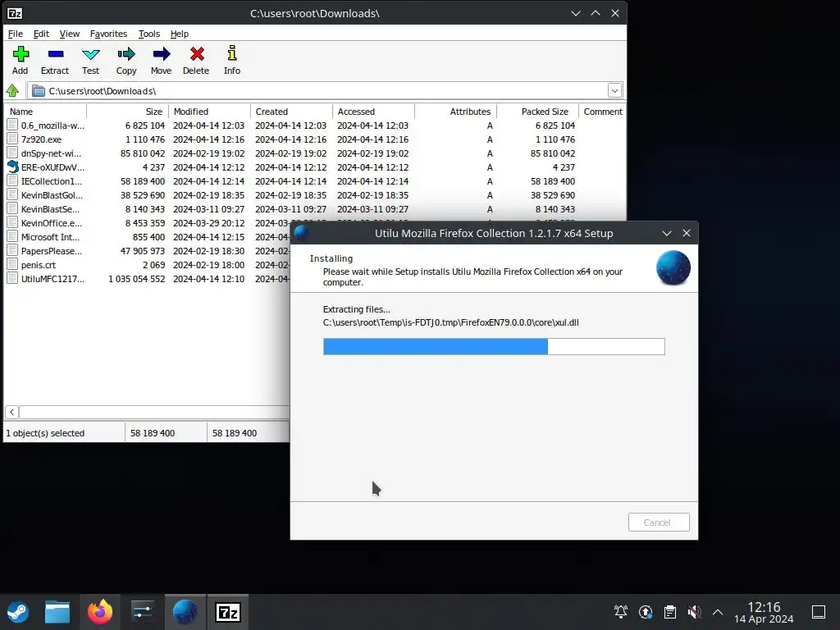Open the File menu
This screenshot has width=840, height=630.
pyautogui.click(x=15, y=34)
